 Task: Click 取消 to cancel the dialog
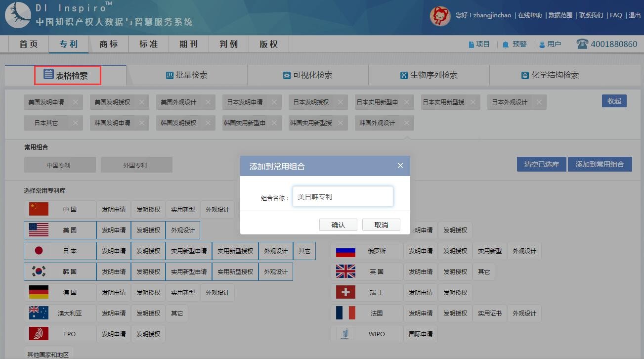381,225
